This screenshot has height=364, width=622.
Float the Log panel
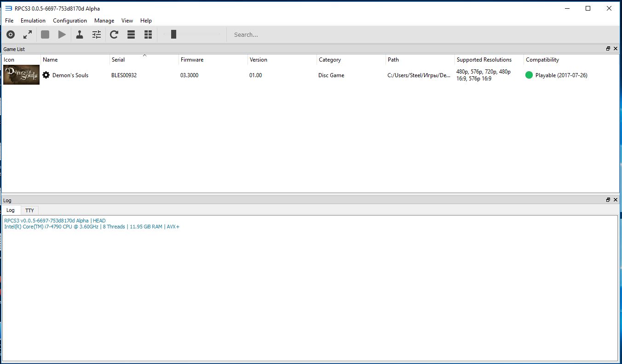click(x=608, y=200)
